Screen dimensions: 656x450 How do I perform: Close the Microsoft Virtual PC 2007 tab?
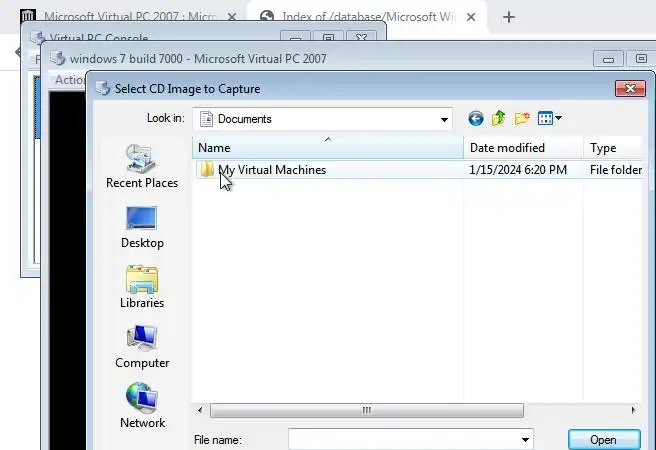(x=232, y=17)
